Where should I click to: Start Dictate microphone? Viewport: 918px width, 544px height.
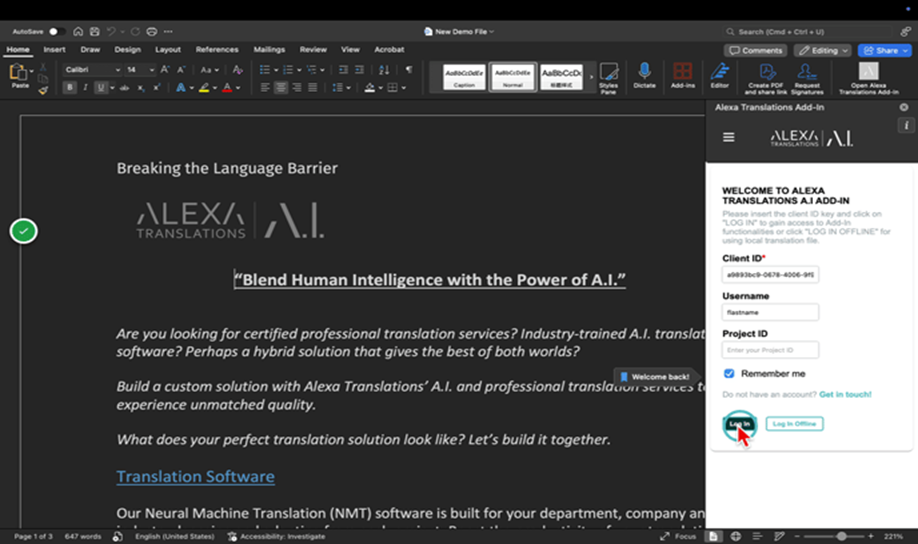pyautogui.click(x=644, y=76)
